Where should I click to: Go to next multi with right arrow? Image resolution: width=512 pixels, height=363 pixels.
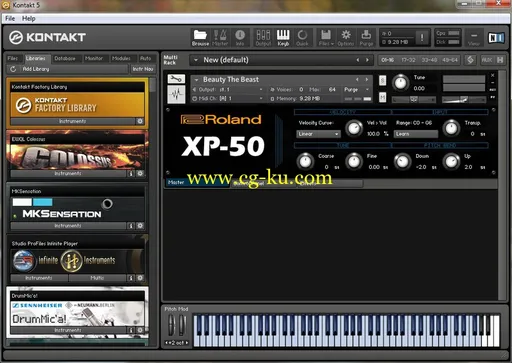(367, 60)
